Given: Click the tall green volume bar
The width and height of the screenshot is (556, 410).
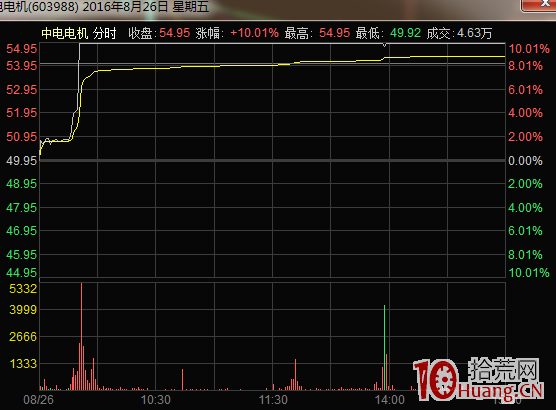Looking at the screenshot, I should (384, 348).
